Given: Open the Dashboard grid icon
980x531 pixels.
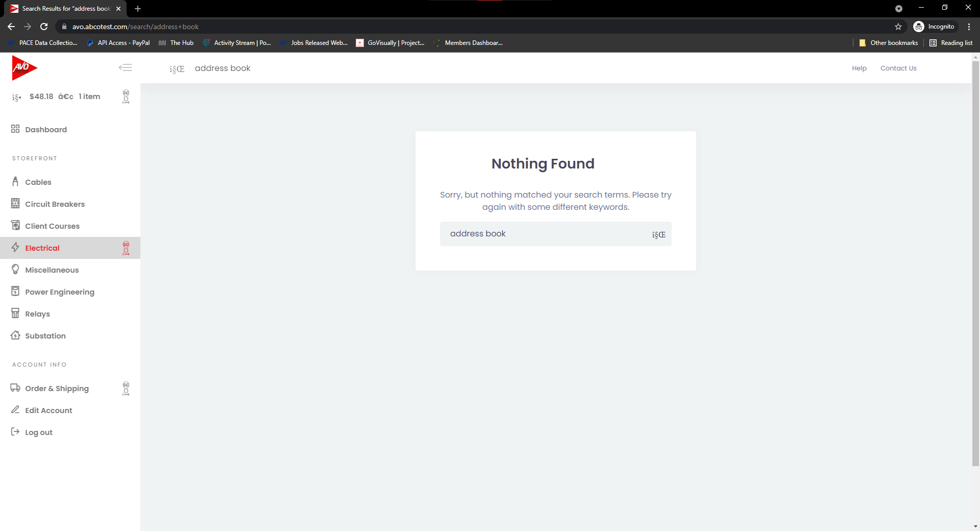Looking at the screenshot, I should (x=15, y=129).
